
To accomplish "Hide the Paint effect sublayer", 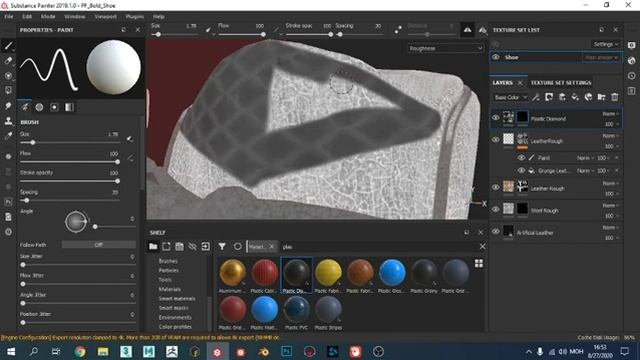I will [521, 158].
